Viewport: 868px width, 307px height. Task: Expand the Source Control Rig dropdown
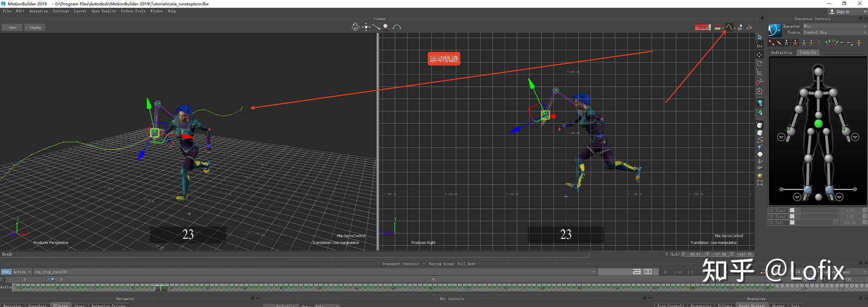[835, 32]
